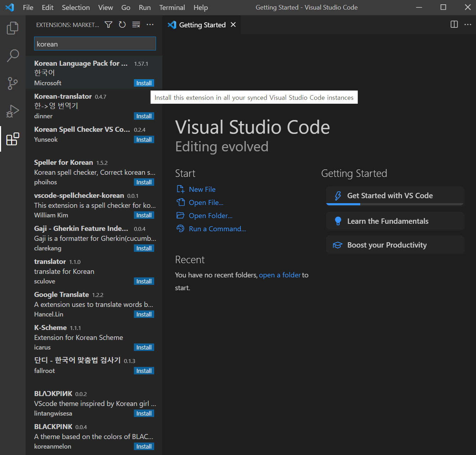
Task: Click the Run a Command icon
Action: (x=180, y=228)
